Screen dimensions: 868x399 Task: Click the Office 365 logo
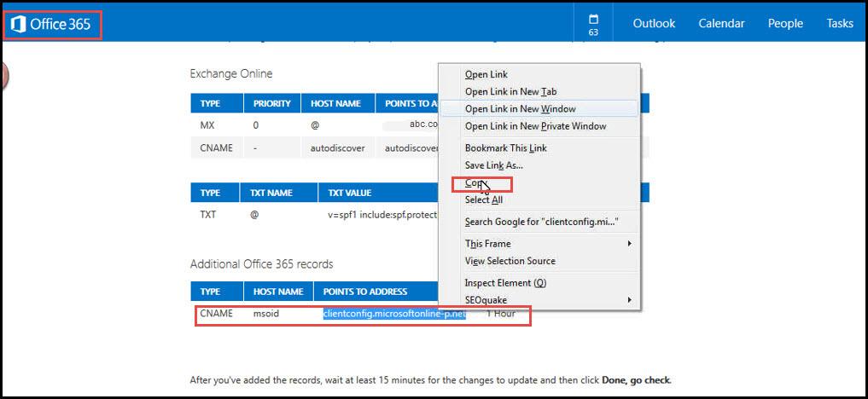[x=51, y=25]
